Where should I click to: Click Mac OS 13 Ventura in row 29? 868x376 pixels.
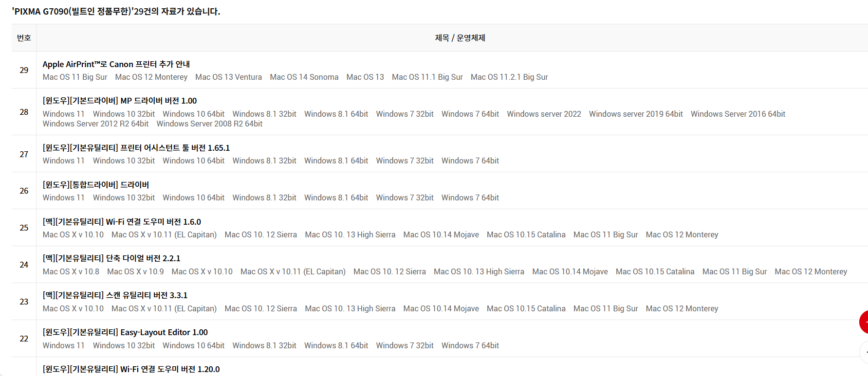coord(228,77)
